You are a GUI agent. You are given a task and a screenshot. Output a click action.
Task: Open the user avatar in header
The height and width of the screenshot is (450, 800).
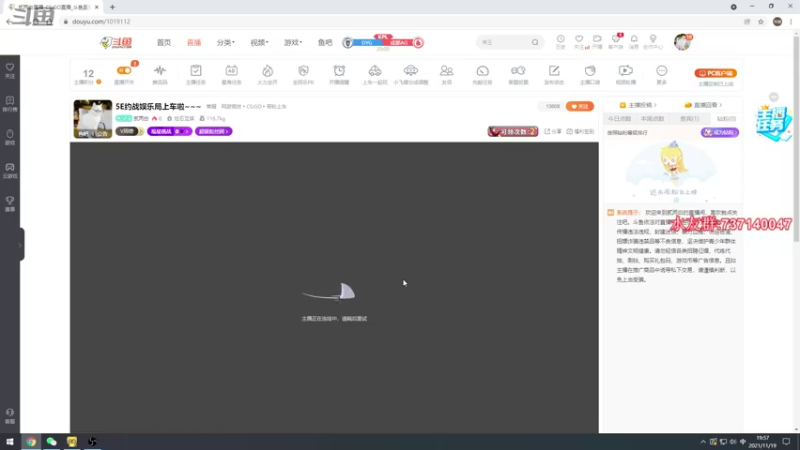click(x=682, y=42)
